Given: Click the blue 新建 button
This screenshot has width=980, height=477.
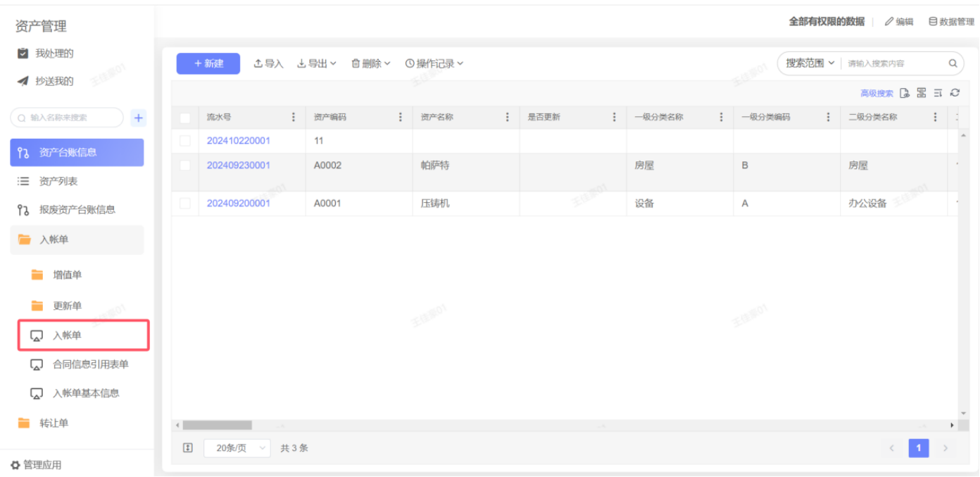Looking at the screenshot, I should point(208,63).
